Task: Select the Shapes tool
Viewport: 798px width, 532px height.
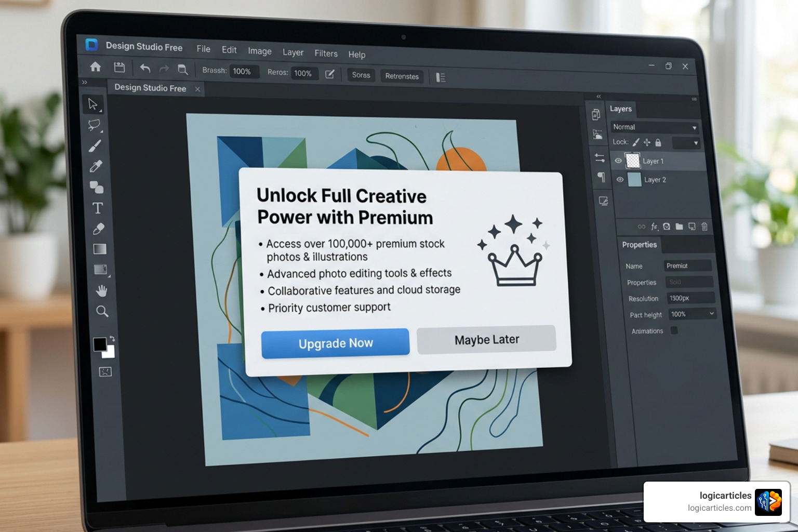Action: (97, 187)
